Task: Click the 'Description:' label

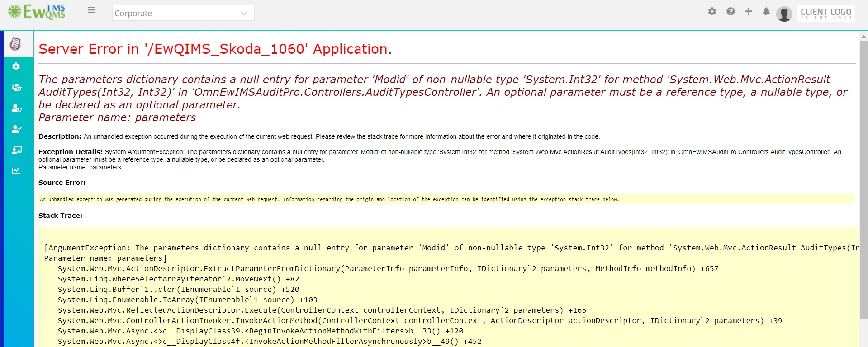Action: point(60,136)
